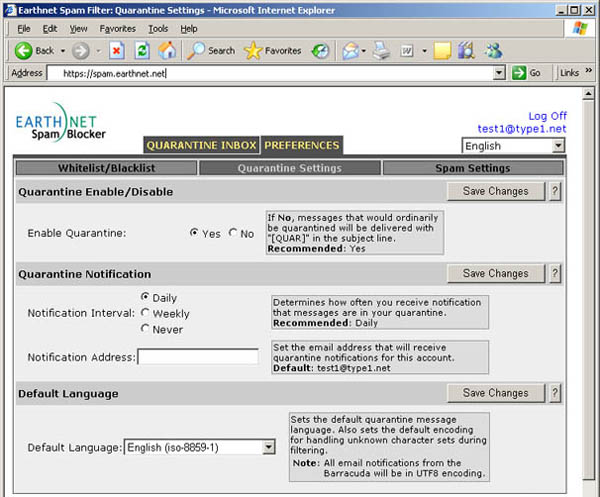Switch to the QUARANTINE INBOX tab
600x497 pixels.
click(x=202, y=145)
